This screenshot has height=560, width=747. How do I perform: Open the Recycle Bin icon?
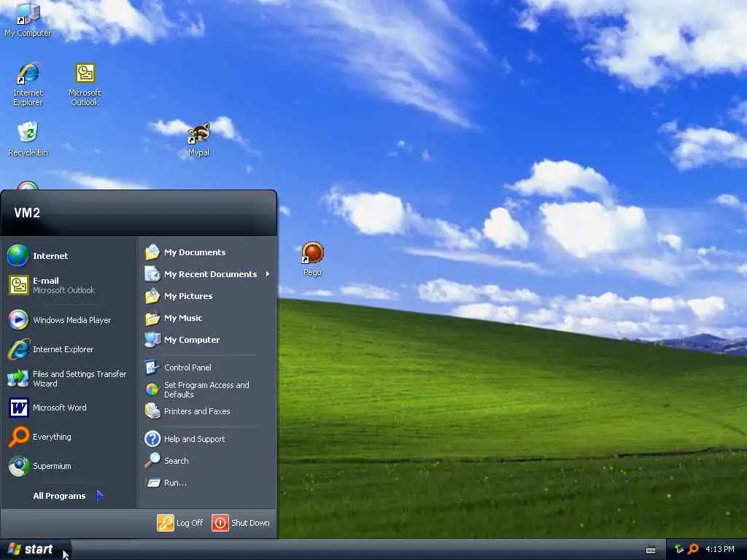pos(28,139)
